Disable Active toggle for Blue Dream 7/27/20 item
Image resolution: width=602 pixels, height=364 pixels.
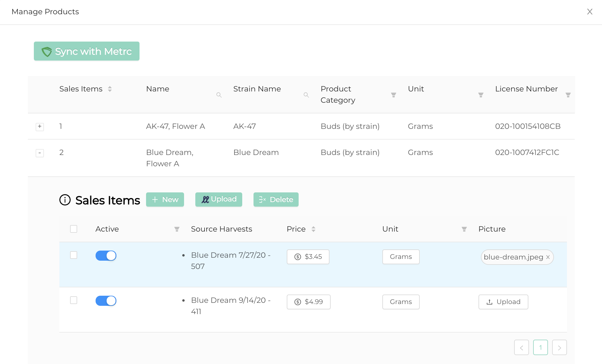[x=106, y=255]
